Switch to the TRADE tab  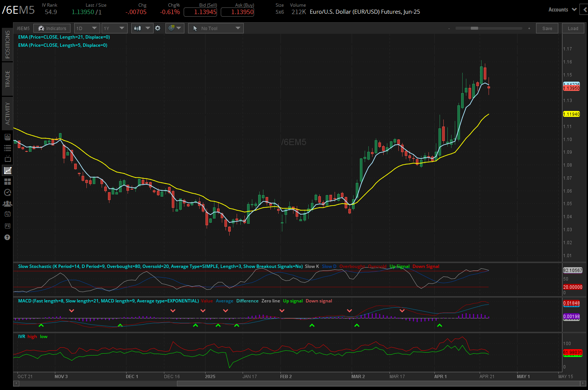[x=7, y=79]
